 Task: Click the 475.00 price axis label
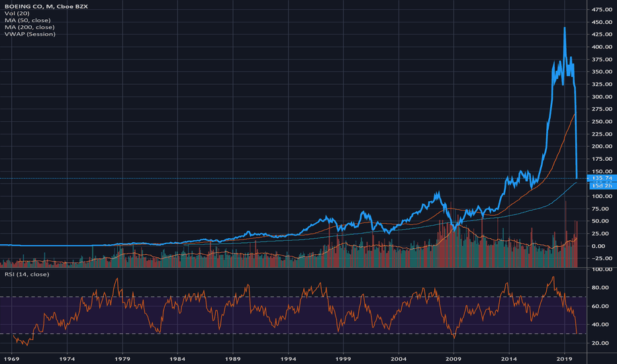602,9
